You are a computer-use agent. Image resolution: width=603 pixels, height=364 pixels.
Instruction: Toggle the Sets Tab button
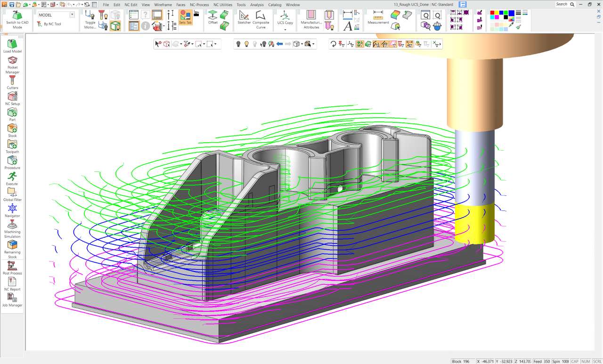[x=185, y=17]
